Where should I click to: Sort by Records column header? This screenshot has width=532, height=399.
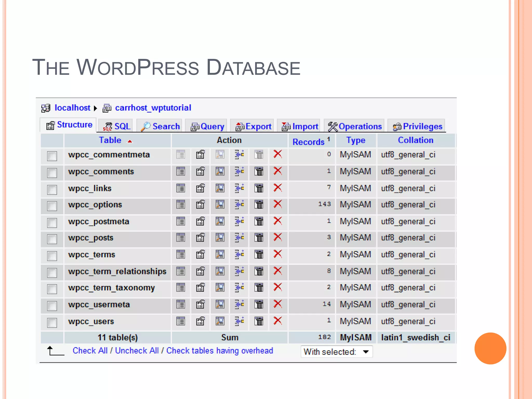[308, 142]
